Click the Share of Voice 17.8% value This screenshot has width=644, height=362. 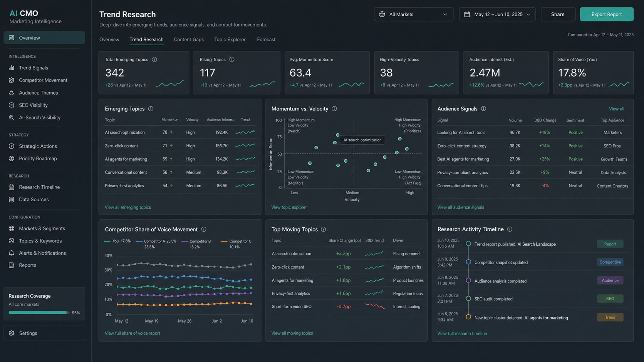572,73
